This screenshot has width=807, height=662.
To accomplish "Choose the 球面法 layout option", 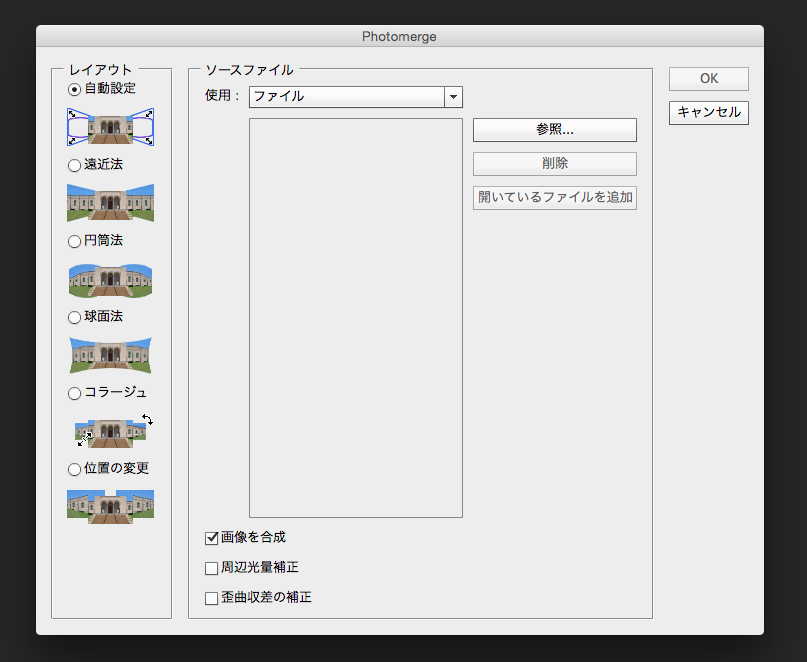I will [75, 317].
